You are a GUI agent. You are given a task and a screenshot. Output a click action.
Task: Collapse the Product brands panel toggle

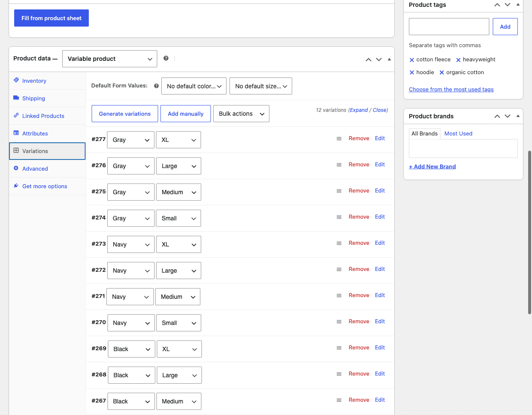(518, 116)
